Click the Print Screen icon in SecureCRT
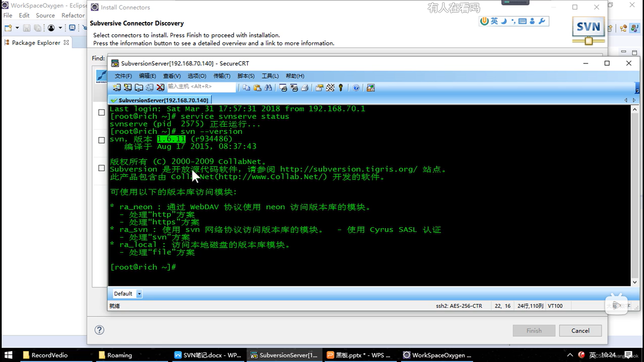 [283, 88]
